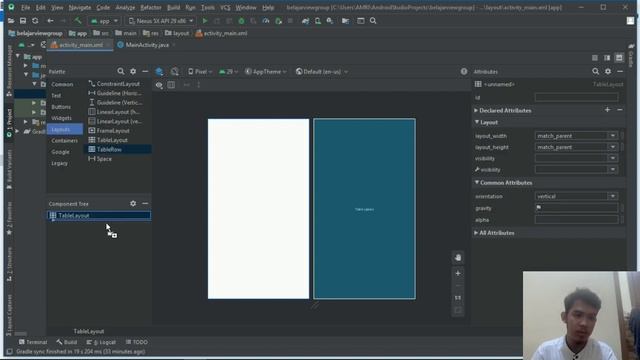
Task: Remove declared attribute with minus icon
Action: [x=620, y=110]
